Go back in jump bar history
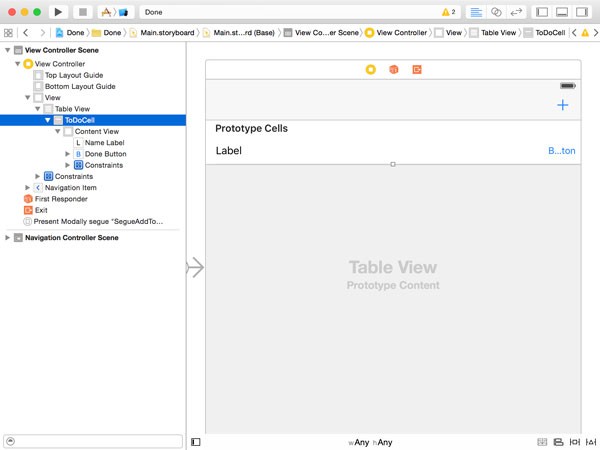Screen dimensions: 600x450 pyautogui.click(x=26, y=33)
